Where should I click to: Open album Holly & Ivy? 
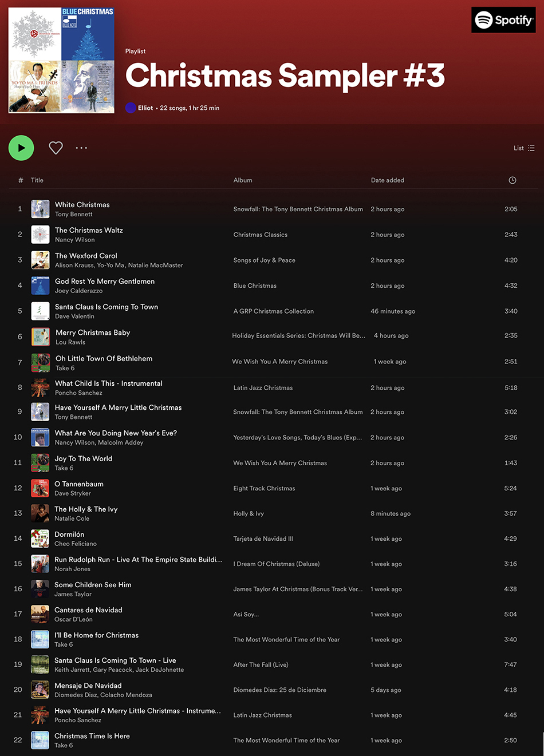tap(249, 513)
